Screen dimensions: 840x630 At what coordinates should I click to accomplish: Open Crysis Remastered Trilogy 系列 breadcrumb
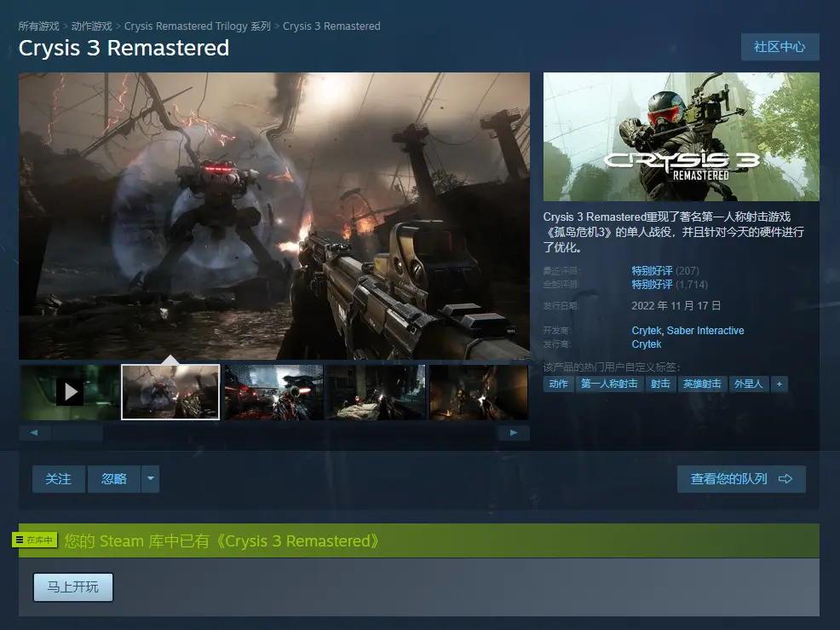pyautogui.click(x=197, y=26)
